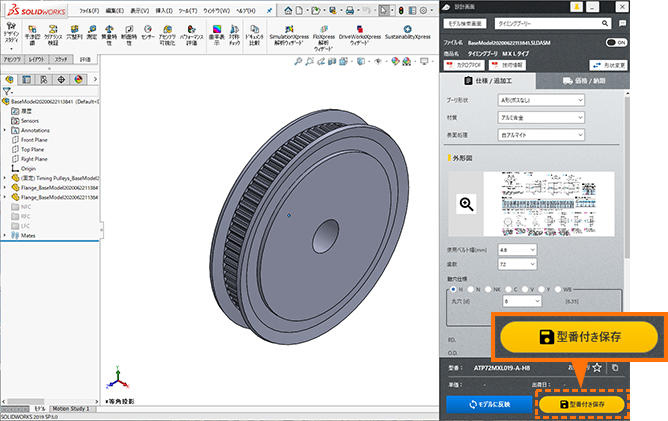
Task: Expand the Annotations tree node
Action: 5,130
